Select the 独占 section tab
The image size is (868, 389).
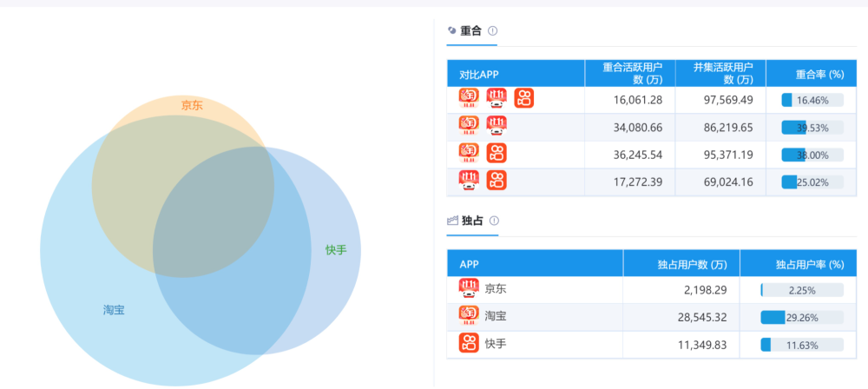coord(471,221)
